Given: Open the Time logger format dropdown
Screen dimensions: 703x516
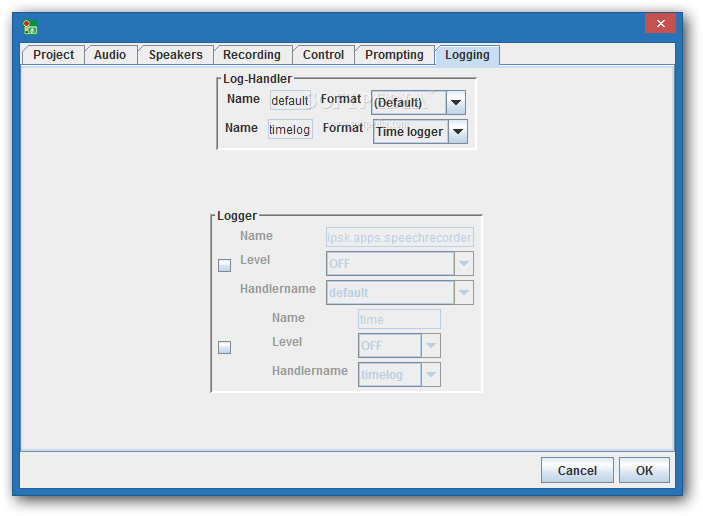Looking at the screenshot, I should coord(420,131).
